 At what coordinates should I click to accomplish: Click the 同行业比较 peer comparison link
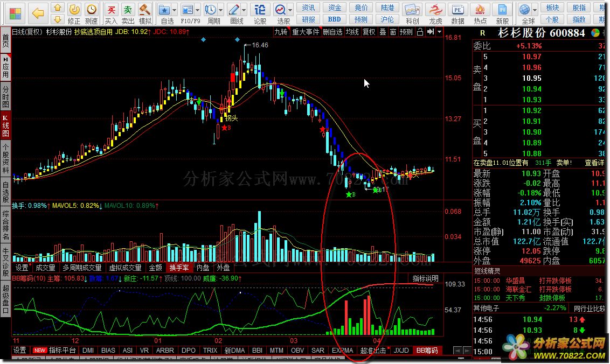point(590,309)
